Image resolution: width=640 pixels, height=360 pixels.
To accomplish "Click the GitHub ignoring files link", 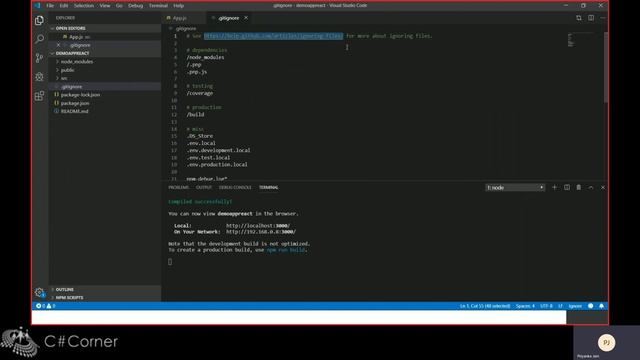I will pyautogui.click(x=273, y=36).
